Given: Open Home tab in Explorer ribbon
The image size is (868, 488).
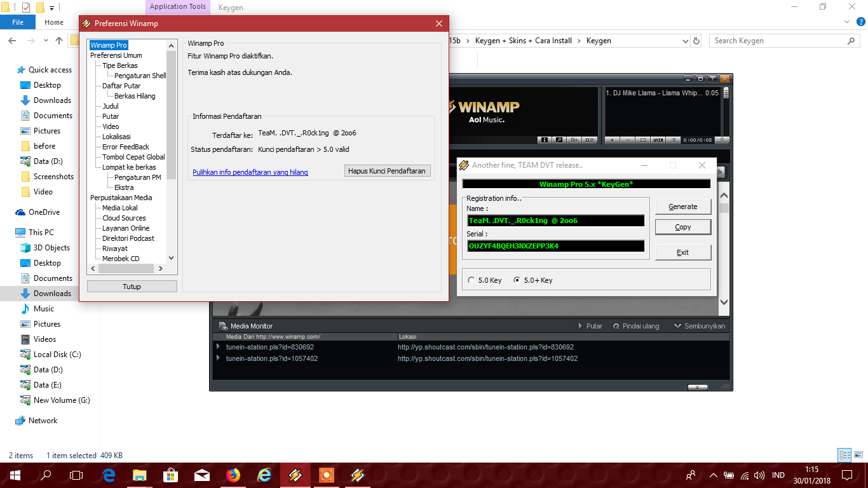Looking at the screenshot, I should coord(54,22).
